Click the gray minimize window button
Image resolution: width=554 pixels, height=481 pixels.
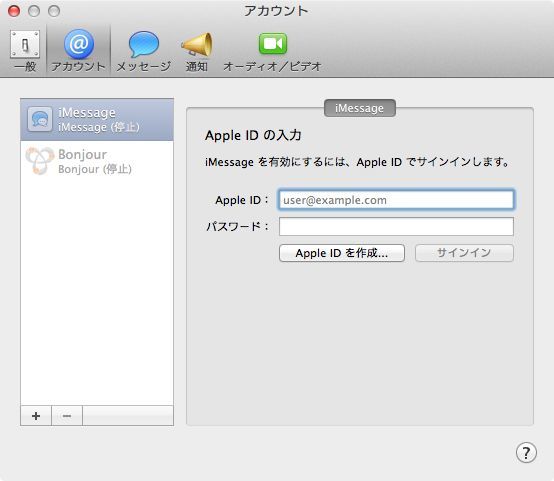[34, 11]
